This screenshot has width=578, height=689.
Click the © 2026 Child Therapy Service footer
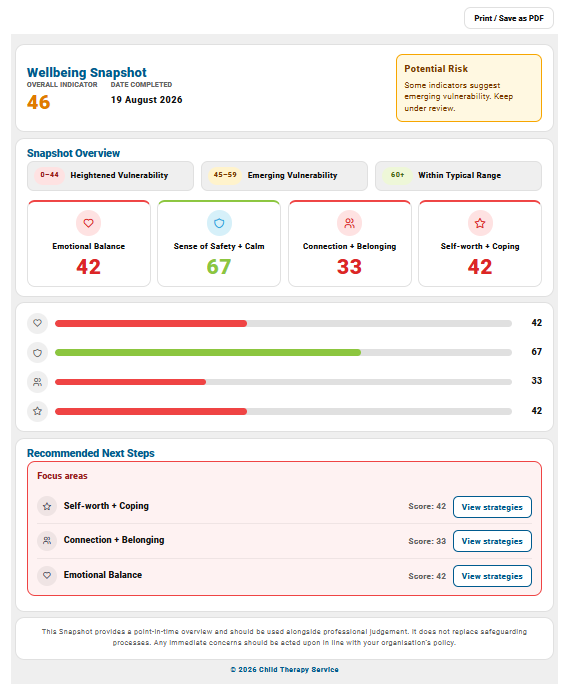284,670
